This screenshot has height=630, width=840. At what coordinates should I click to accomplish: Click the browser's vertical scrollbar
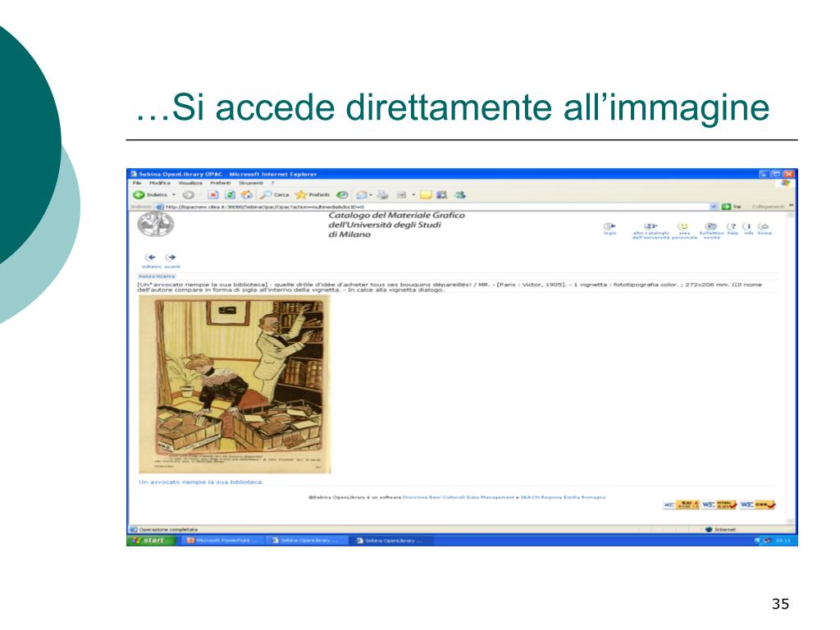click(x=790, y=367)
